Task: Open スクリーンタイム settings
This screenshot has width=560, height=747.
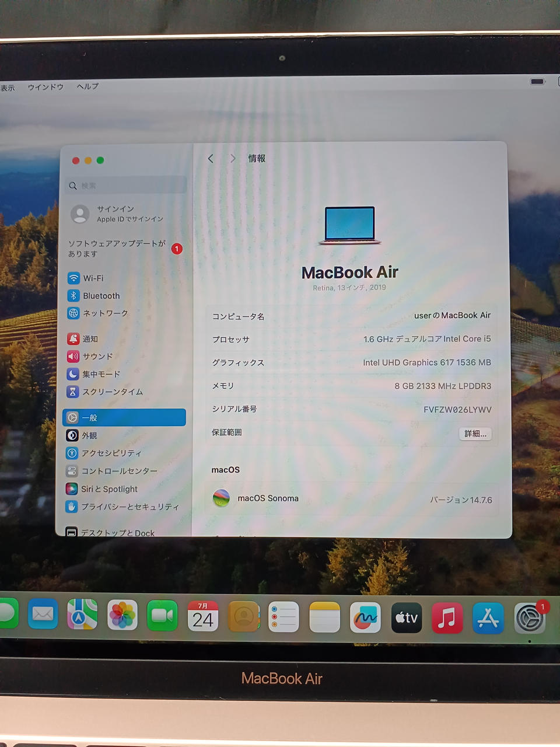Action: (x=111, y=392)
